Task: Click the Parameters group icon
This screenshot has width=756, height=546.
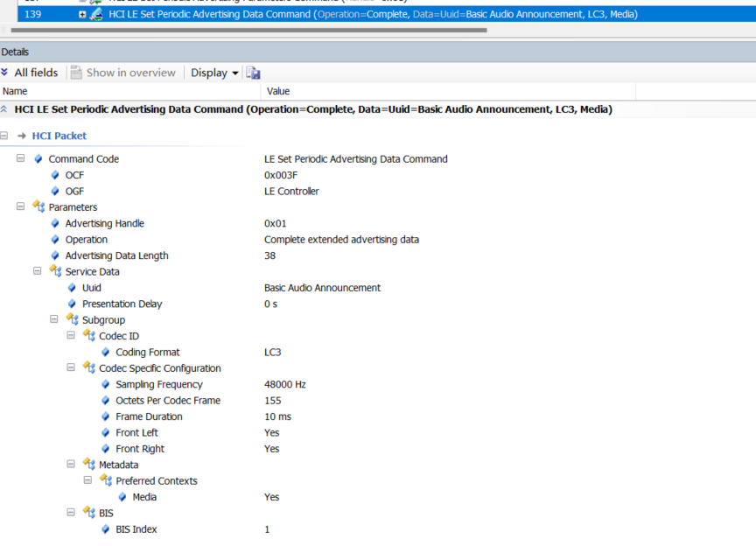Action: point(38,207)
